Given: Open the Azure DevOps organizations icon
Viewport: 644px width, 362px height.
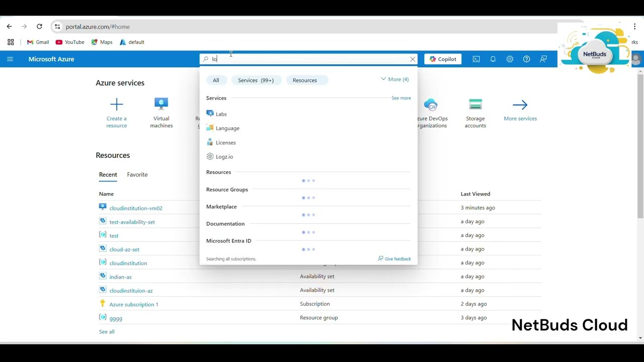Looking at the screenshot, I should tap(431, 105).
